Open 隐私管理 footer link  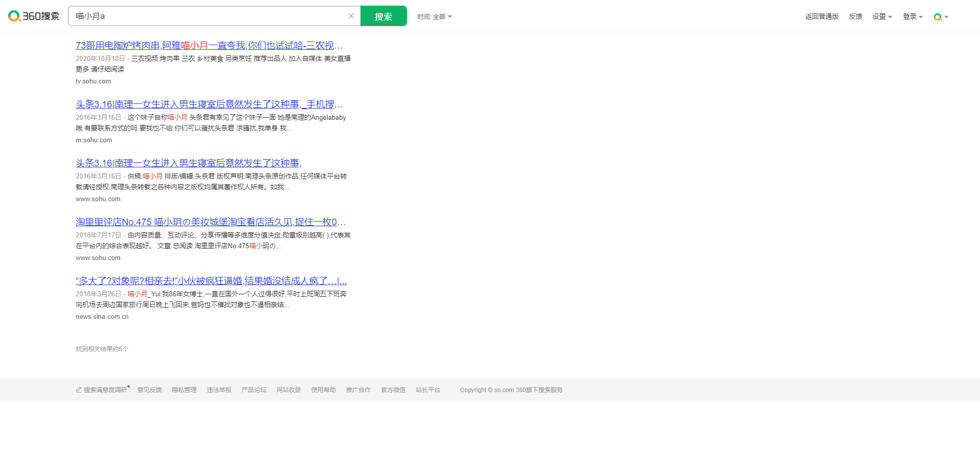pos(184,390)
